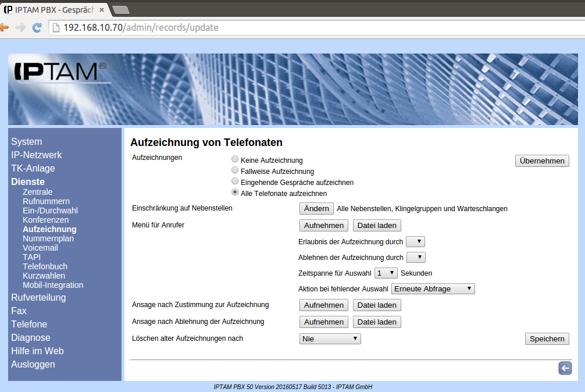Click the blue back arrow icon
Viewport: 585px width, 392px height.
pos(565,368)
